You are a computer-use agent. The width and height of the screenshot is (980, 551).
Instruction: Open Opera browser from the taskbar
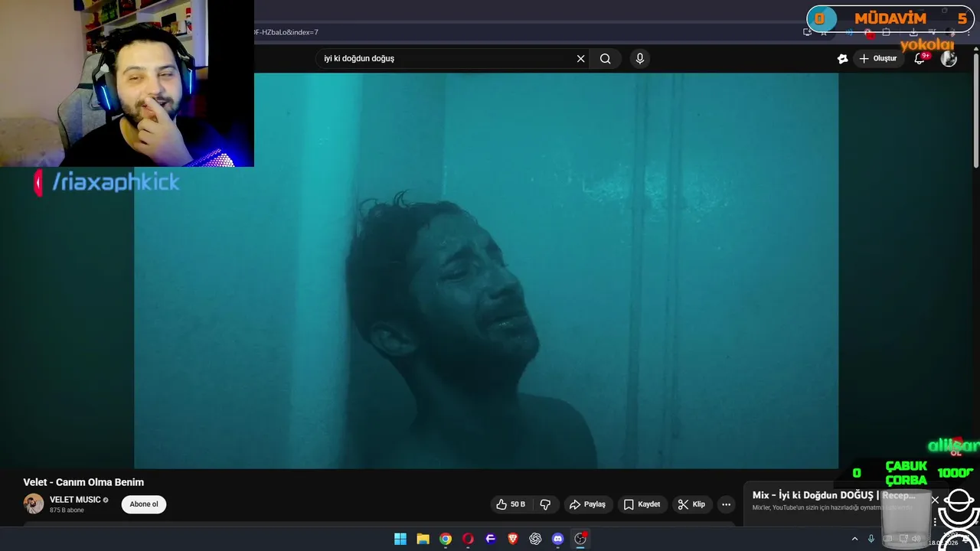pyautogui.click(x=468, y=539)
